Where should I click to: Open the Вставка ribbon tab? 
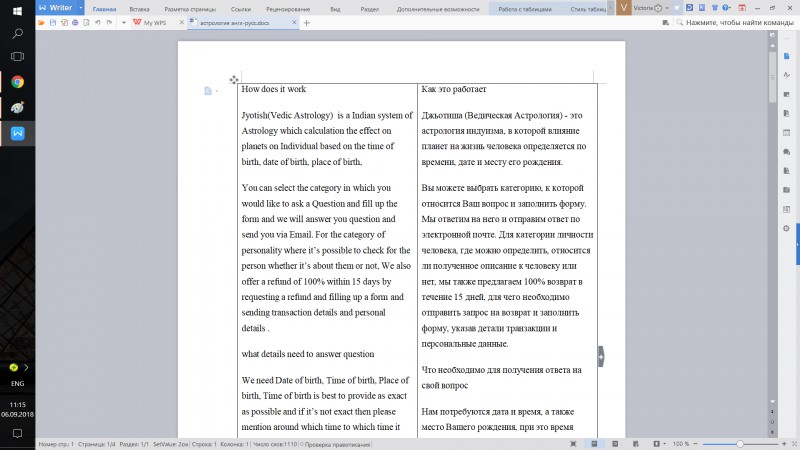(x=139, y=9)
